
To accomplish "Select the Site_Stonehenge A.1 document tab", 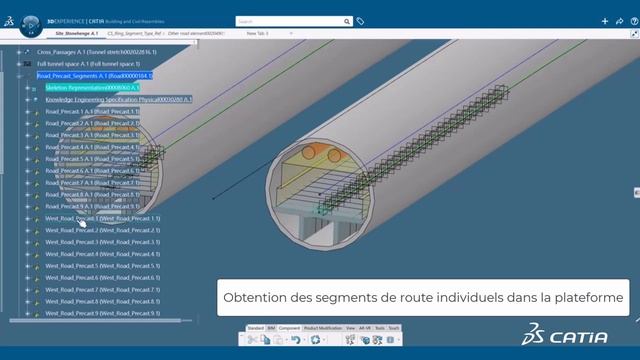I will click(x=77, y=33).
